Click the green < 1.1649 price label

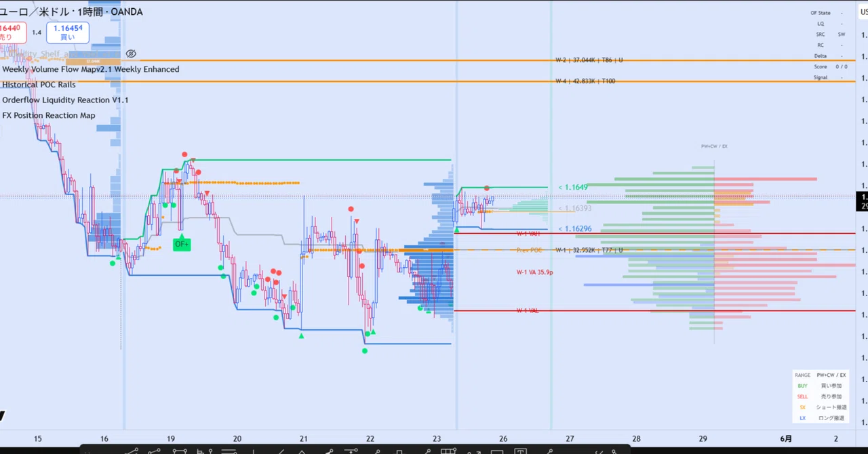point(573,187)
